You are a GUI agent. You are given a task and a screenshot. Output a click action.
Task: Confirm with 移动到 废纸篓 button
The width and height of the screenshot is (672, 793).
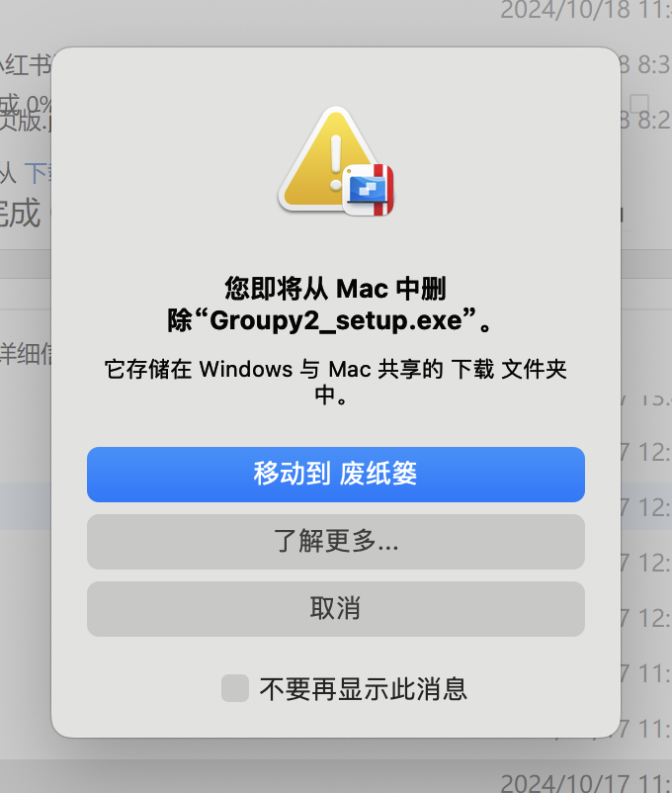point(336,475)
